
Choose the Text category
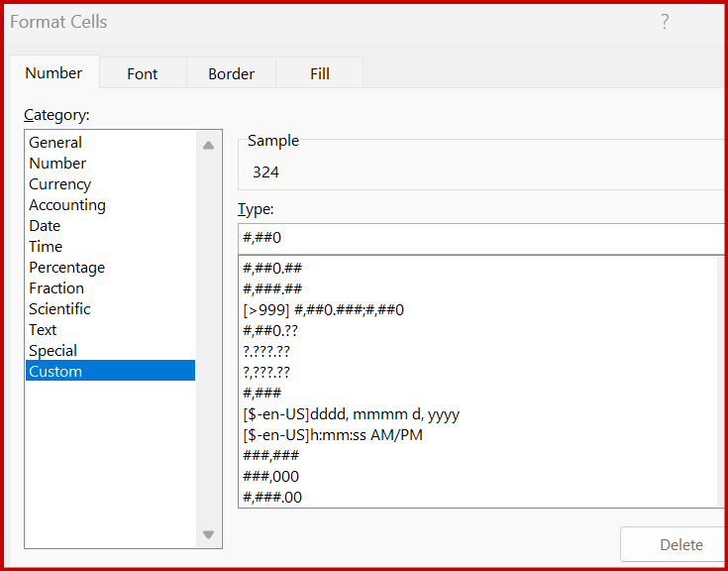pos(111,330)
